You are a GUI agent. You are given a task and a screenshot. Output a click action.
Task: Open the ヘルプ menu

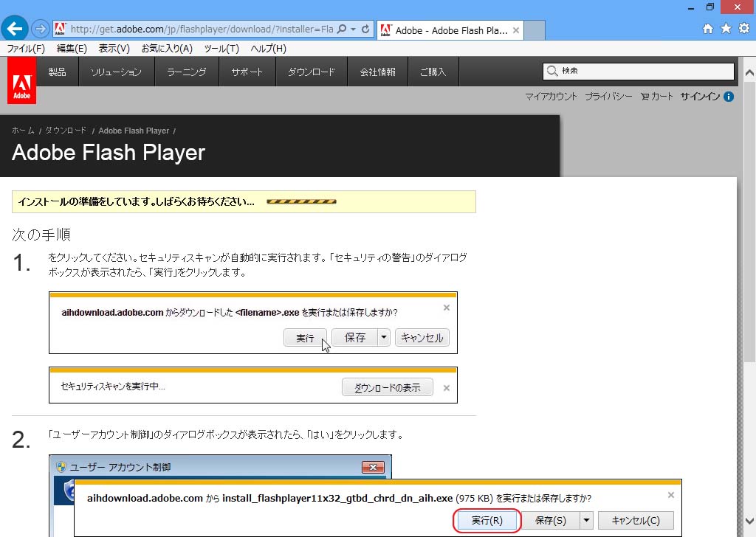point(267,49)
